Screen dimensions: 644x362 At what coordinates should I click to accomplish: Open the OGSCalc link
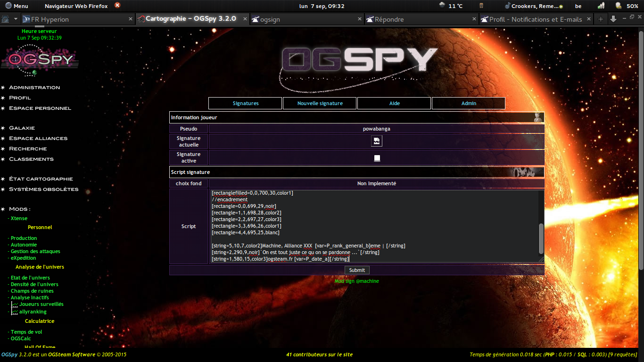[x=21, y=339]
